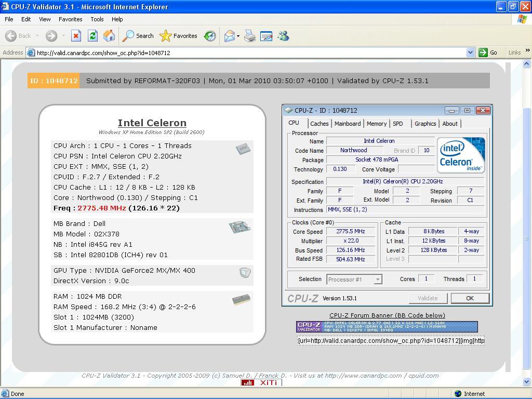The image size is (532, 399).
Task: Open the View menu
Action: pyautogui.click(x=45, y=19)
